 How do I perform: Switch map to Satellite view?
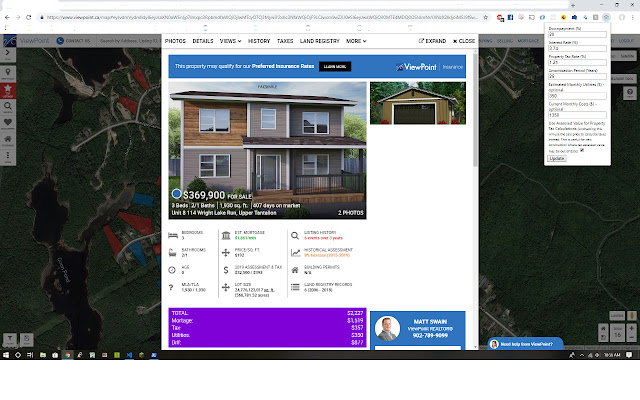coord(627,56)
